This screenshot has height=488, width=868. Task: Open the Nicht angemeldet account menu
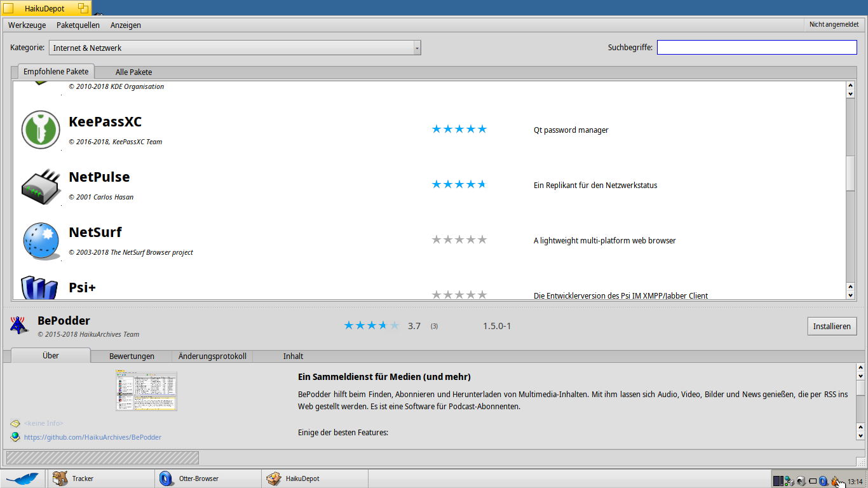(834, 25)
